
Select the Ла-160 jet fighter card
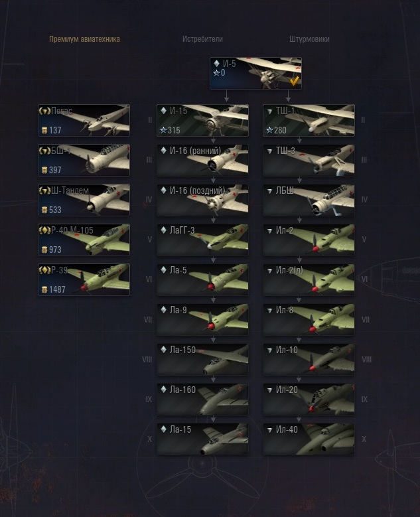[x=202, y=400]
